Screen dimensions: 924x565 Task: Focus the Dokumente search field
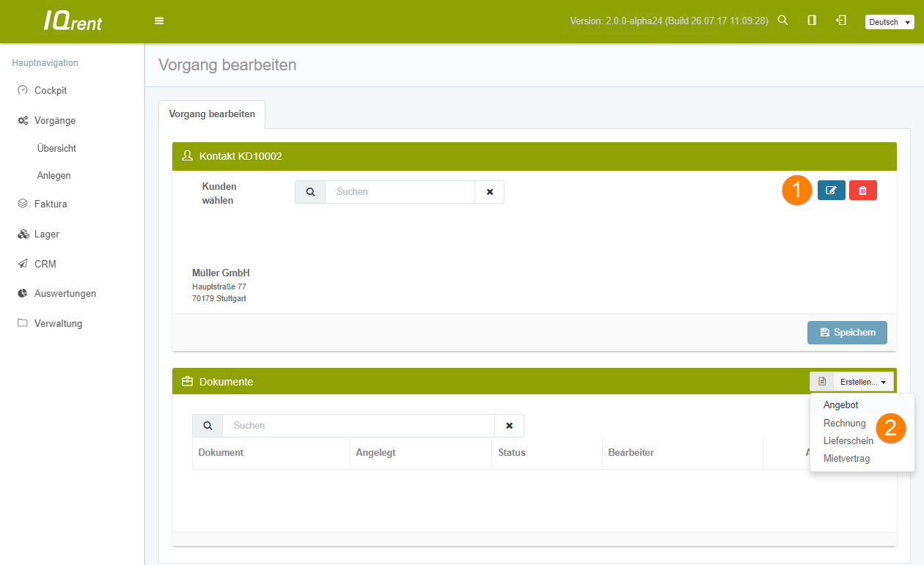359,426
